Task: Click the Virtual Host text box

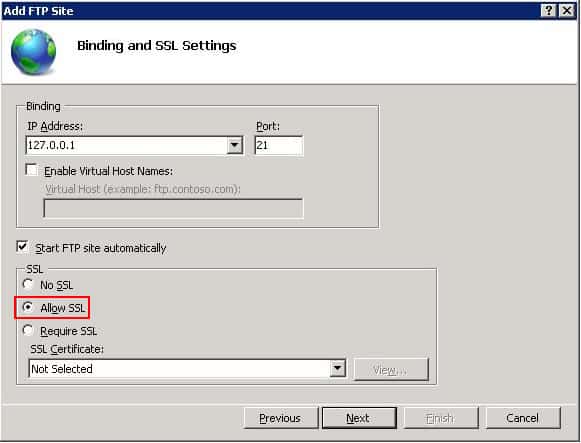Action: (173, 208)
